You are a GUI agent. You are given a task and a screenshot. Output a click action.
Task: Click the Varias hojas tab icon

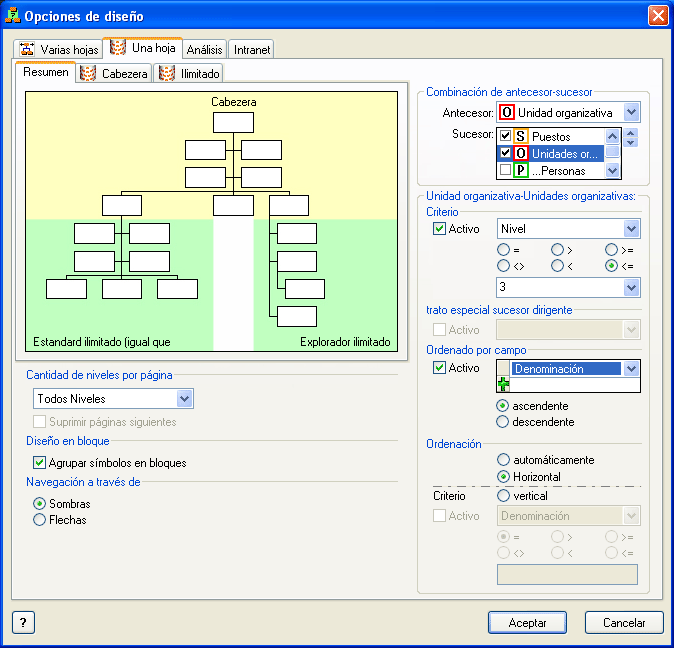click(x=28, y=48)
